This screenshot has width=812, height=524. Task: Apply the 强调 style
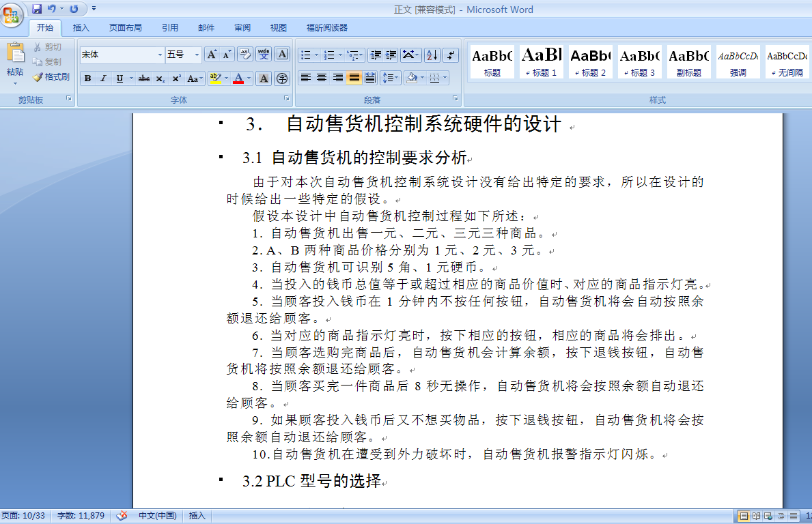(738, 61)
